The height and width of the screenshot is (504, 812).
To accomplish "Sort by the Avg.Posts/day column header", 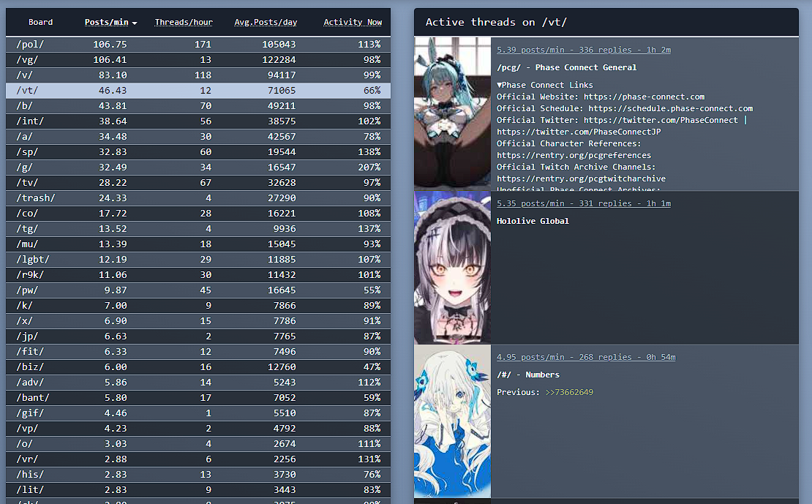I will coord(266,22).
